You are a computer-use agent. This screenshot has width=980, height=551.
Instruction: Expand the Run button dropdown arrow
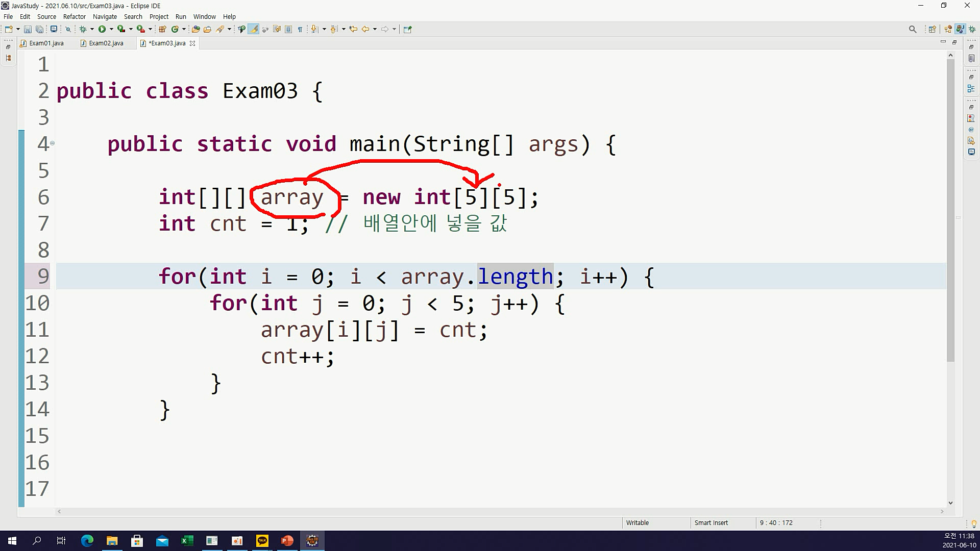coord(111,29)
